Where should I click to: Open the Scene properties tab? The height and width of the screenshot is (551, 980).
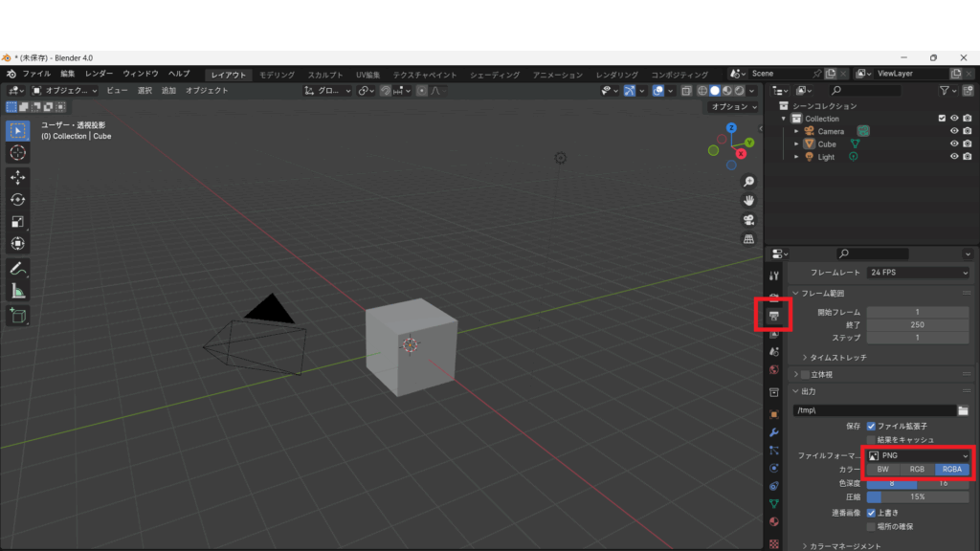click(773, 352)
